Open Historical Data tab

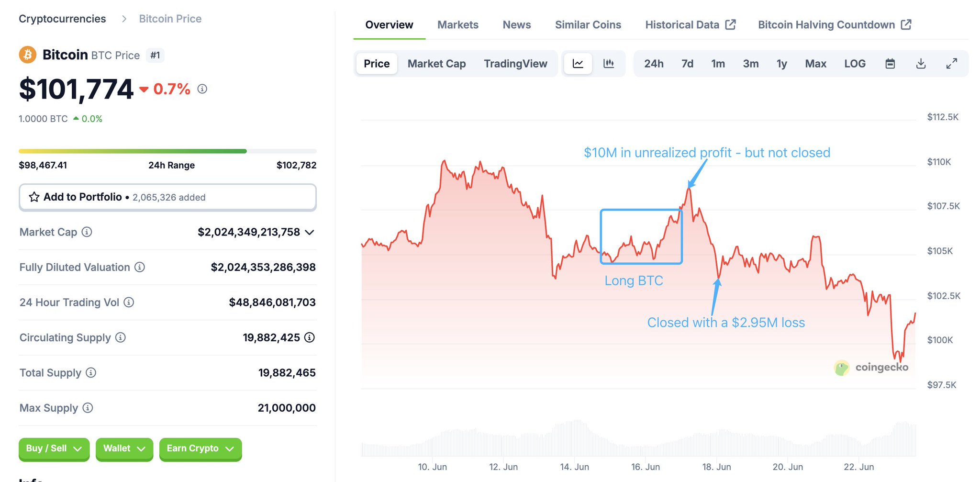[690, 25]
